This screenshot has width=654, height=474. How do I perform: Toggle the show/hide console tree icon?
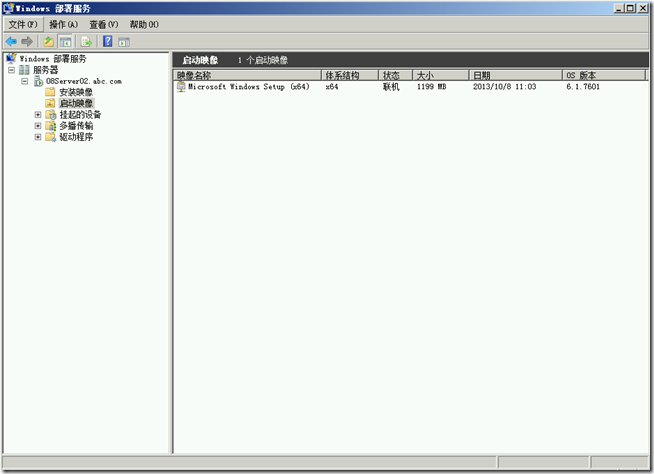pyautogui.click(x=65, y=42)
